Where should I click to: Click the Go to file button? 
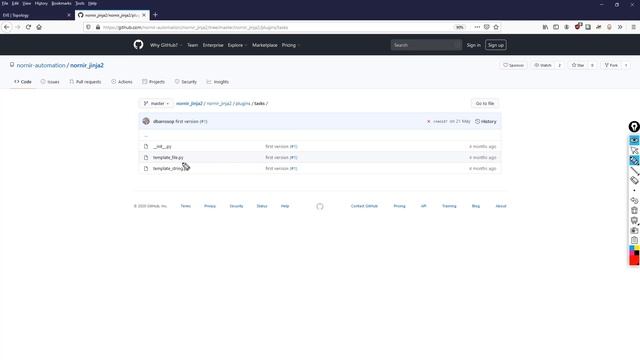pyautogui.click(x=485, y=104)
